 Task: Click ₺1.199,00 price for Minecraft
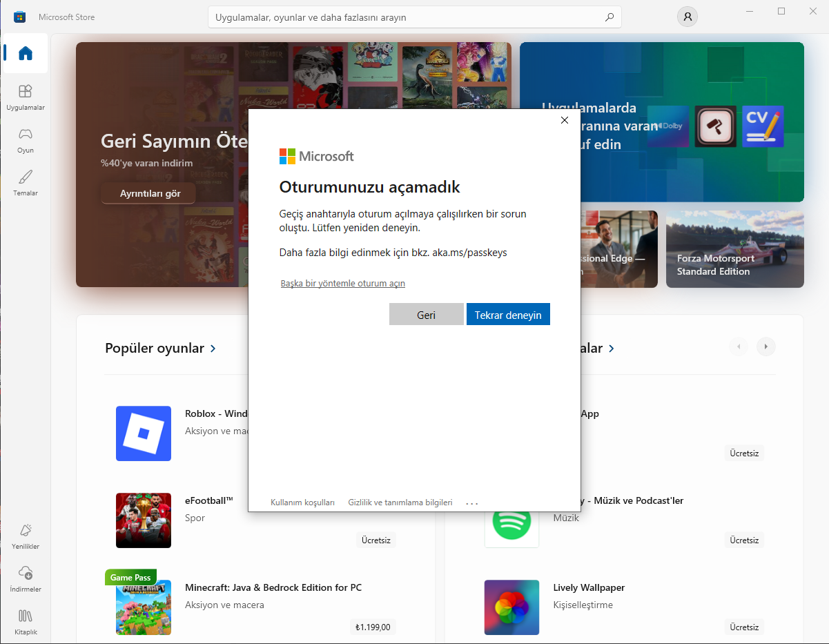coord(373,627)
